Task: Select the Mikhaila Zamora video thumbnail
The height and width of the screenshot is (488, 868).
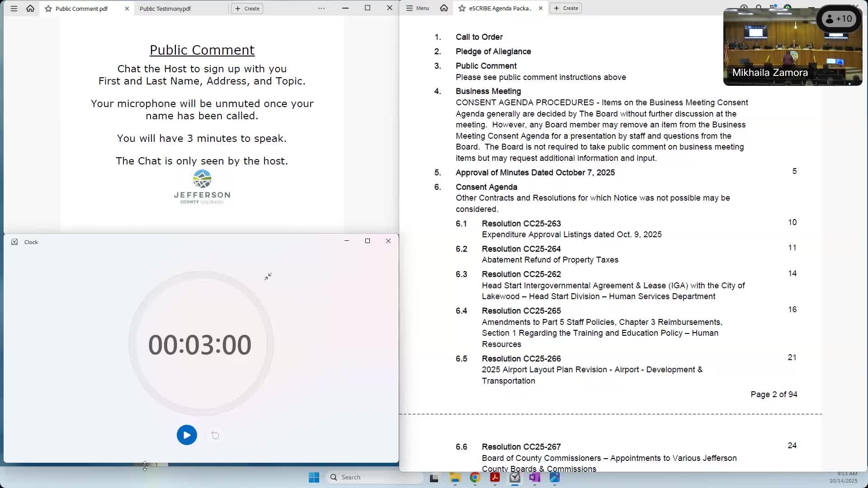Action: (793, 47)
